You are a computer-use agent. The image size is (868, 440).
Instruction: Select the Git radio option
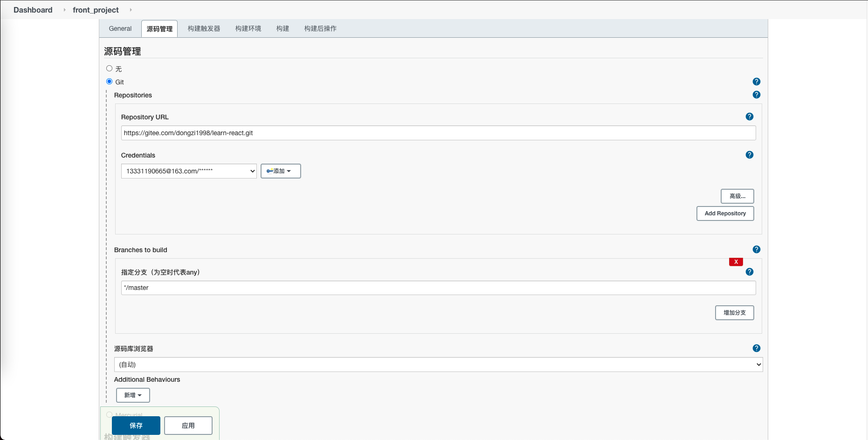pyautogui.click(x=110, y=82)
